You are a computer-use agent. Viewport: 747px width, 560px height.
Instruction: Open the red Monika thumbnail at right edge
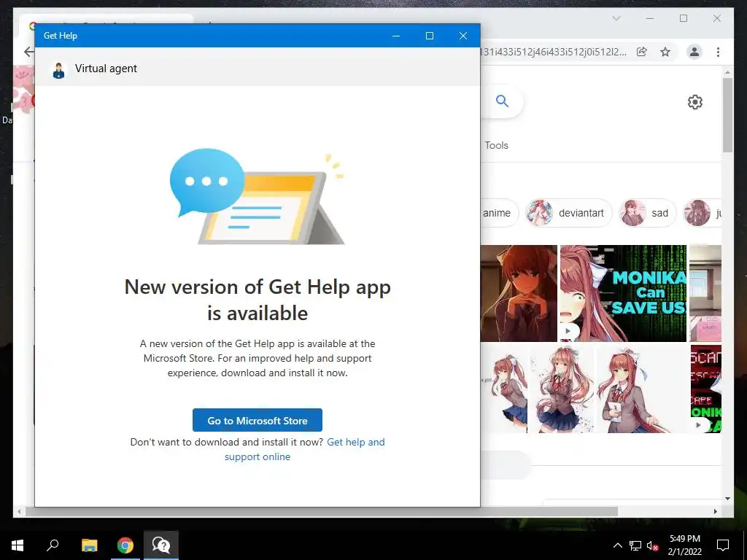coord(705,389)
